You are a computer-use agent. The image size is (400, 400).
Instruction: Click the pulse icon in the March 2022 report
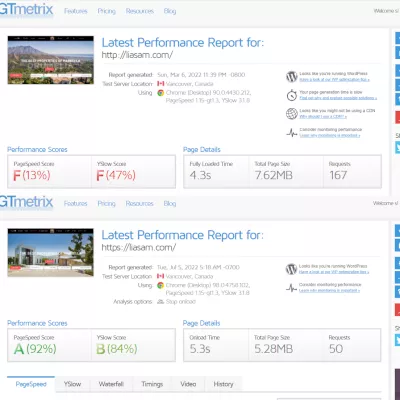[292, 133]
